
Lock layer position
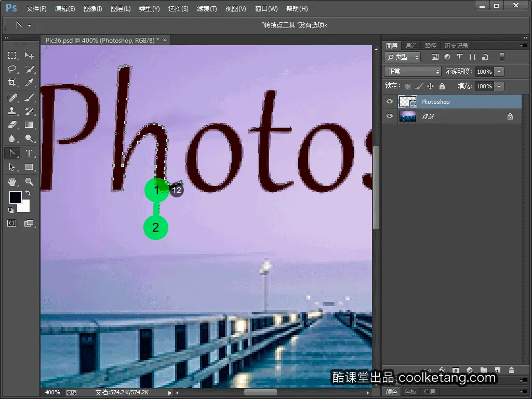(x=430, y=86)
